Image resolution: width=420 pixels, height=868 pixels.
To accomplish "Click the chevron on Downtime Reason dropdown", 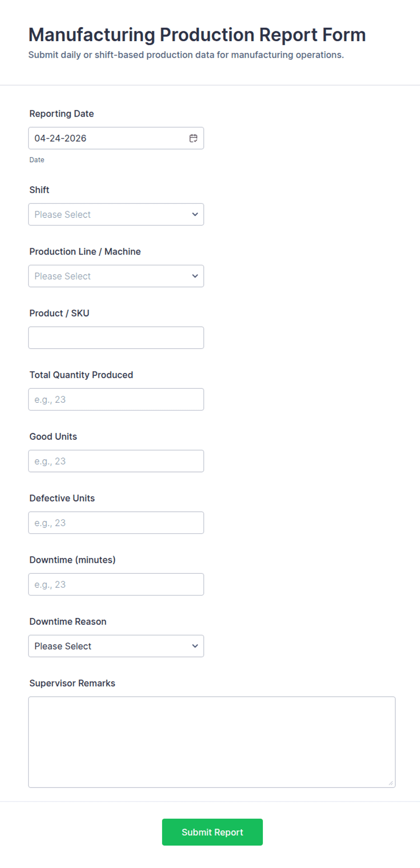I will click(x=195, y=646).
